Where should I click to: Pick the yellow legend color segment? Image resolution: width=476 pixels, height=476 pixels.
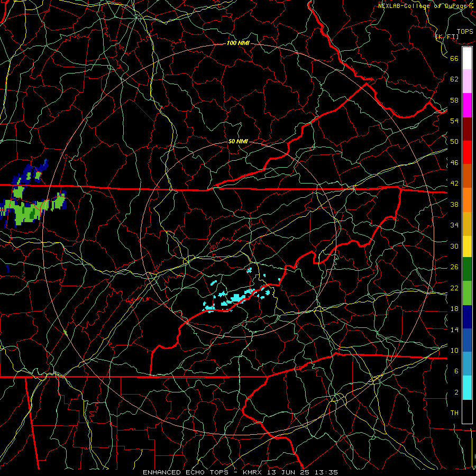[x=467, y=246]
